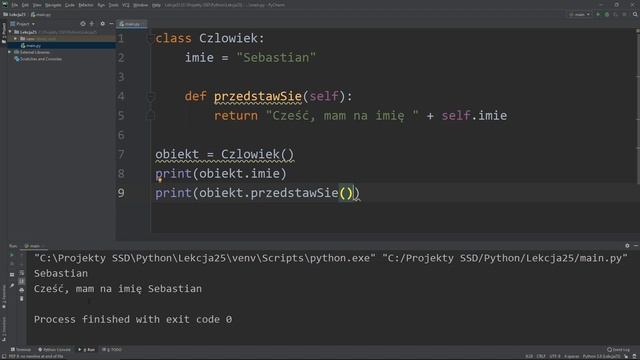Click 'Process finished with exit code 0' text

133,319
